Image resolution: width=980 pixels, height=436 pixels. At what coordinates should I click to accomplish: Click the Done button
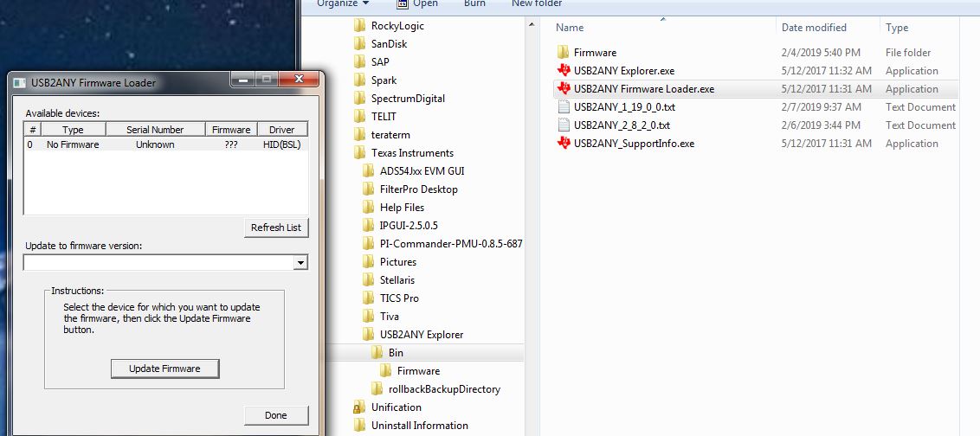(276, 415)
